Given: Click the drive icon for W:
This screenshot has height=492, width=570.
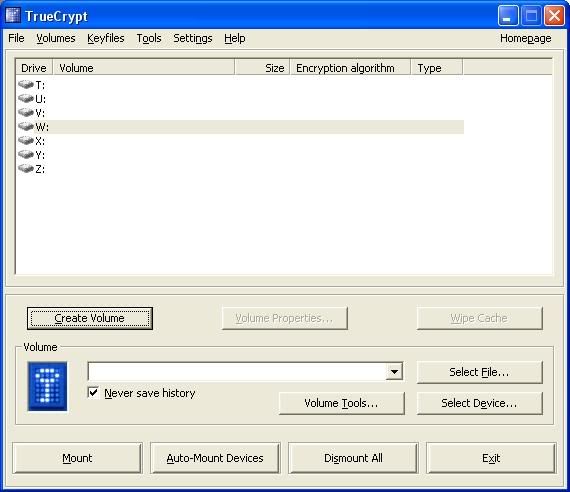Looking at the screenshot, I should tap(26, 126).
